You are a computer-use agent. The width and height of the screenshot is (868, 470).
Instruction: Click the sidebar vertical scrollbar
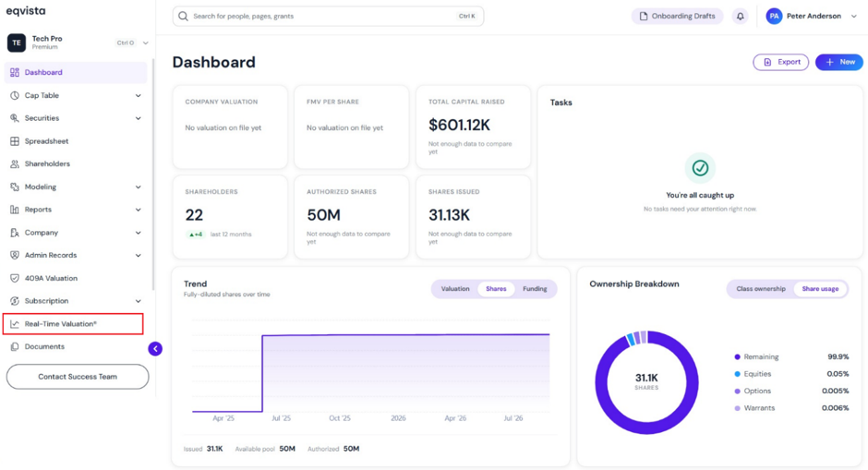[x=153, y=175]
